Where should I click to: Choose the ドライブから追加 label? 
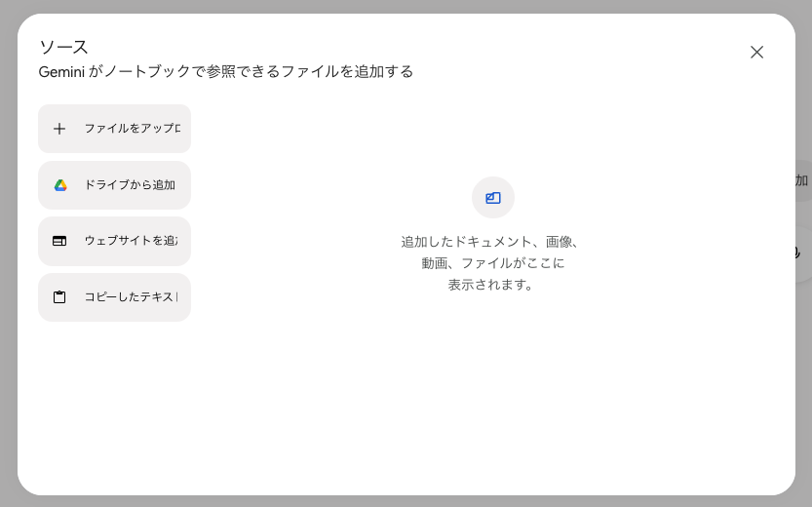point(130,185)
